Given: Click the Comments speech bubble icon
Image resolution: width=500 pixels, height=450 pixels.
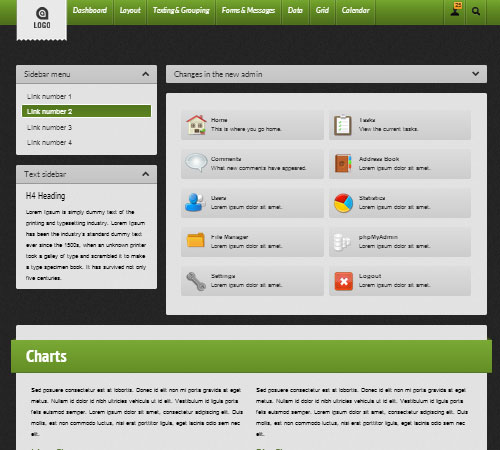Looking at the screenshot, I should (x=196, y=163).
